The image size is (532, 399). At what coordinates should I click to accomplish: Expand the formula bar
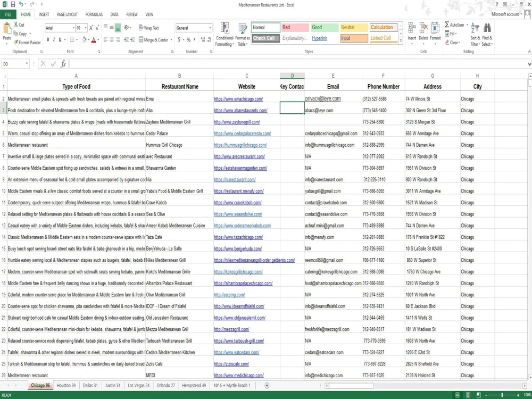click(529, 64)
